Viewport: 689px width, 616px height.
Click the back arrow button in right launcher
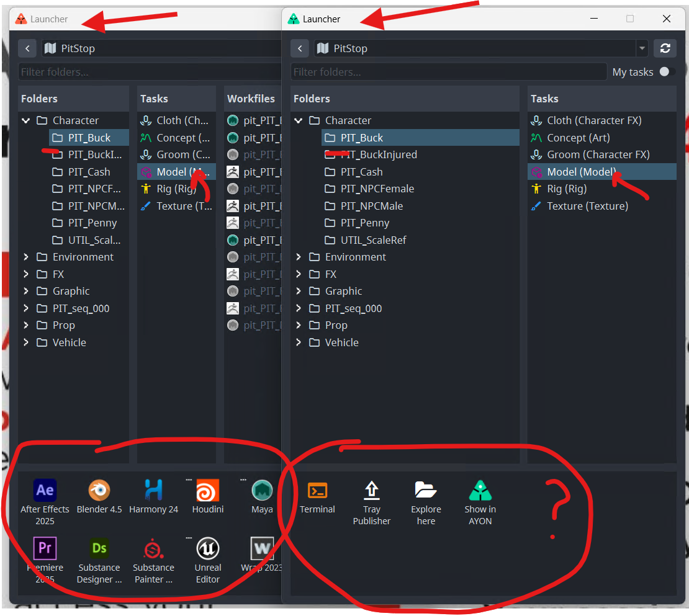(x=300, y=48)
